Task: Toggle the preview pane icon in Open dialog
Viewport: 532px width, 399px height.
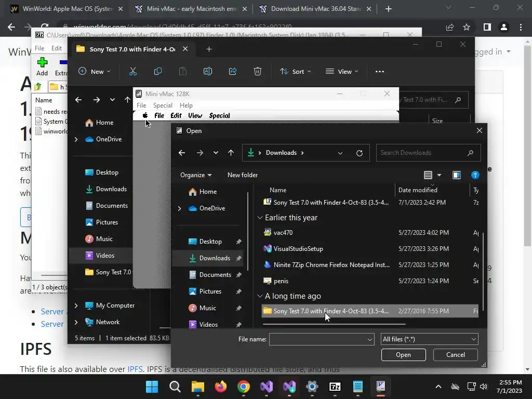Action: click(x=457, y=175)
